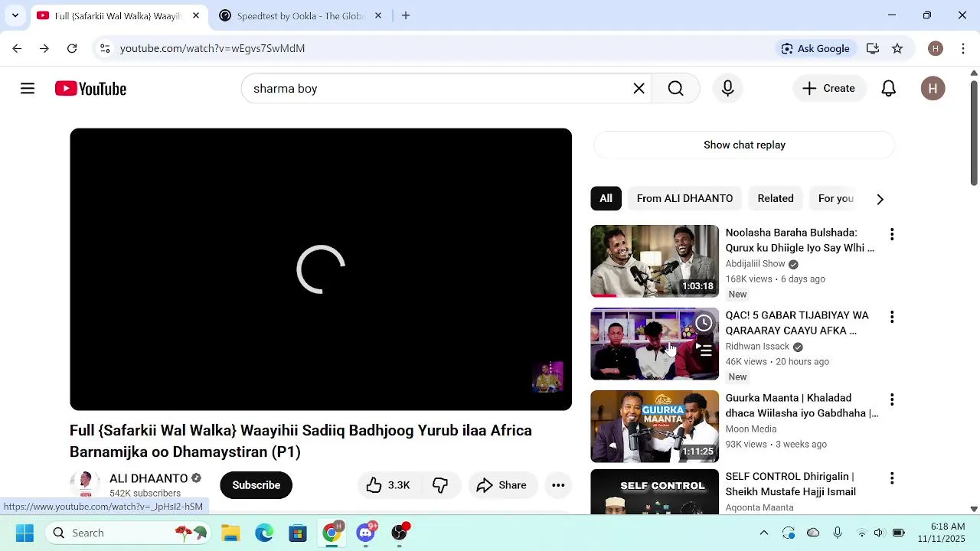Open the tab search dropdown arrow

15,15
